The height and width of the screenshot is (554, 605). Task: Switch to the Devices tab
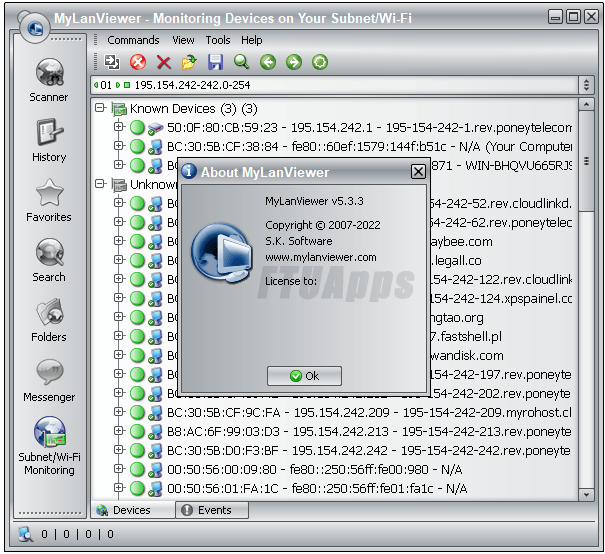[x=132, y=510]
